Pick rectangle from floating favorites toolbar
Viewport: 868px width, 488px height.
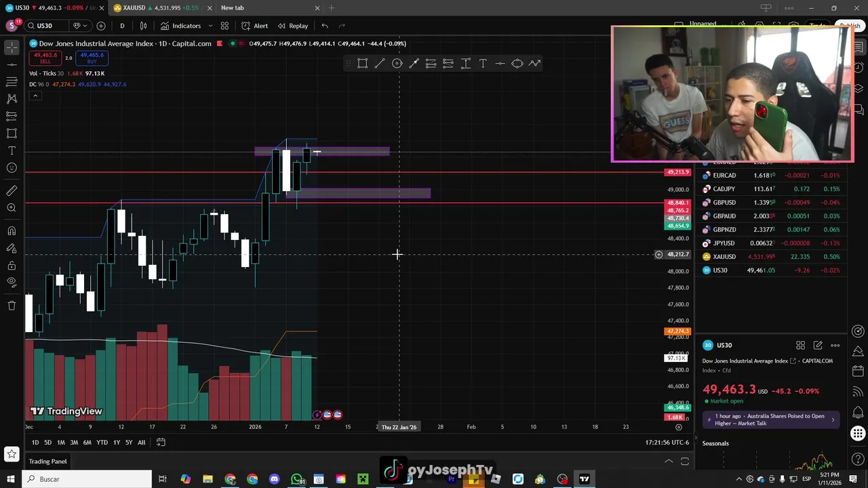tap(363, 64)
